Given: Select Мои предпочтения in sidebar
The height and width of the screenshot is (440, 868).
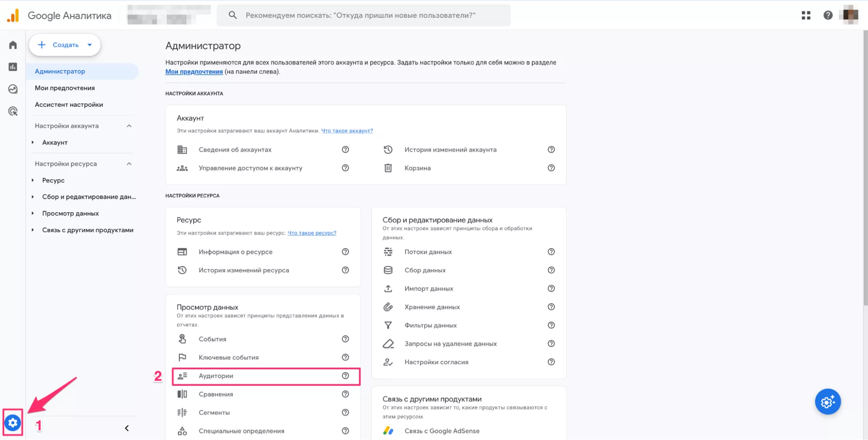Looking at the screenshot, I should [x=65, y=88].
